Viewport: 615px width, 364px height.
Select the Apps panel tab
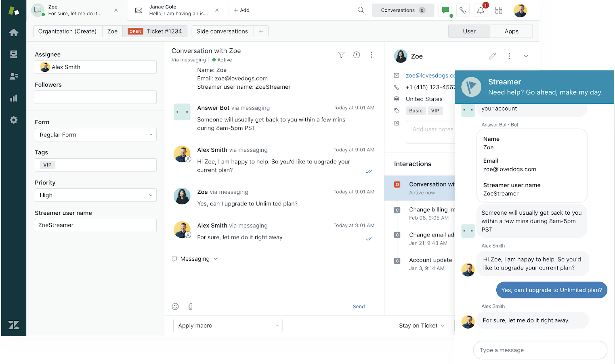(512, 31)
